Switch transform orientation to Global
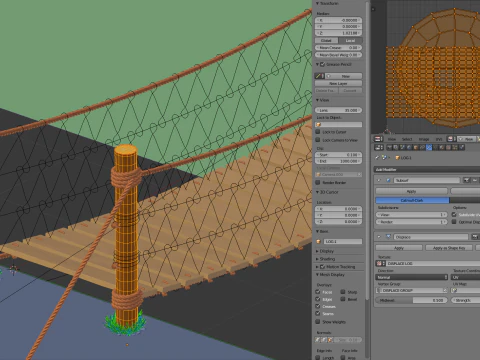Viewport: 480px width, 360px height. point(326,40)
